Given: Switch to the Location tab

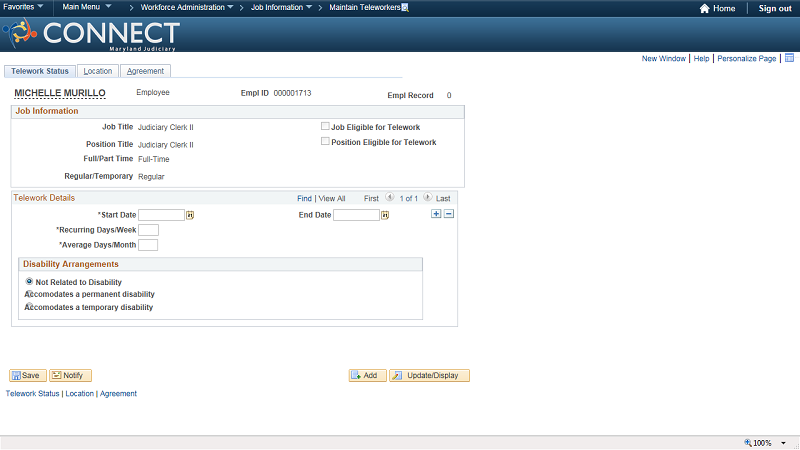Looking at the screenshot, I should [98, 71].
